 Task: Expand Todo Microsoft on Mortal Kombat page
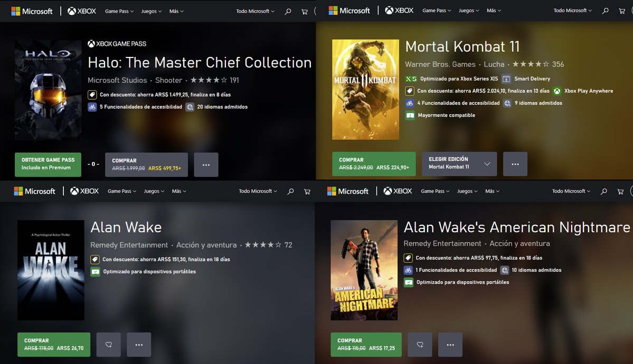(572, 11)
